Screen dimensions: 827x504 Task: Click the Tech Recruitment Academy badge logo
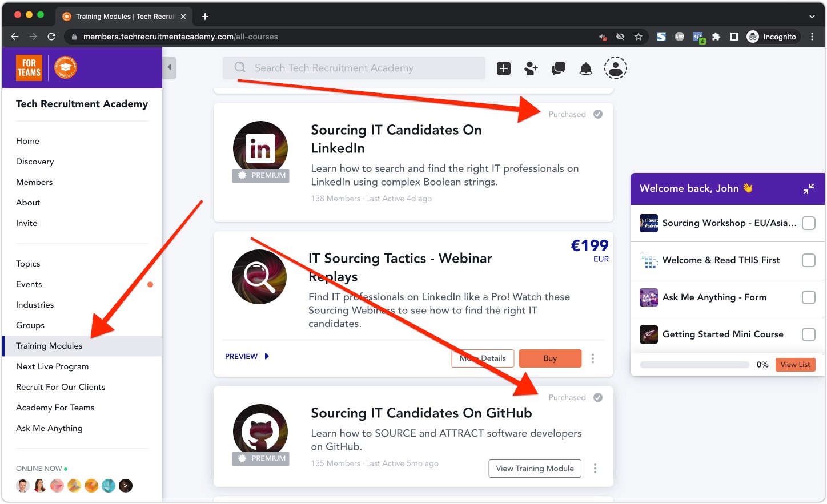tap(66, 67)
